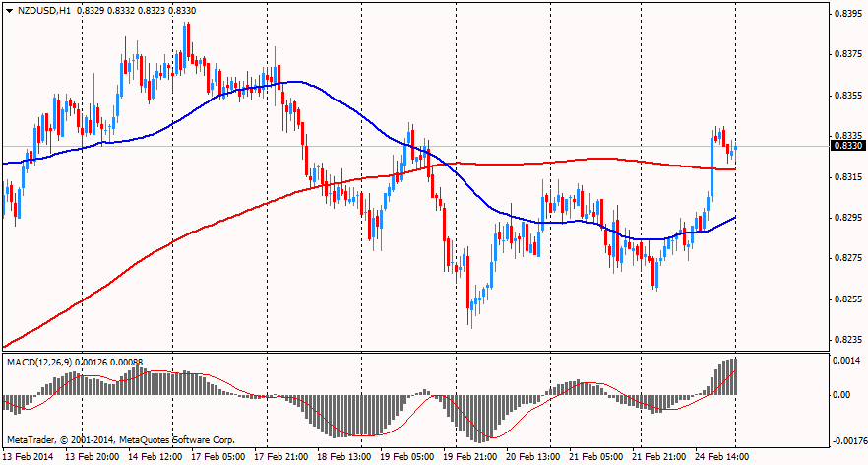868x465 pixels.
Task: Click the 19 Feb 21:00 time label
Action: (469, 457)
